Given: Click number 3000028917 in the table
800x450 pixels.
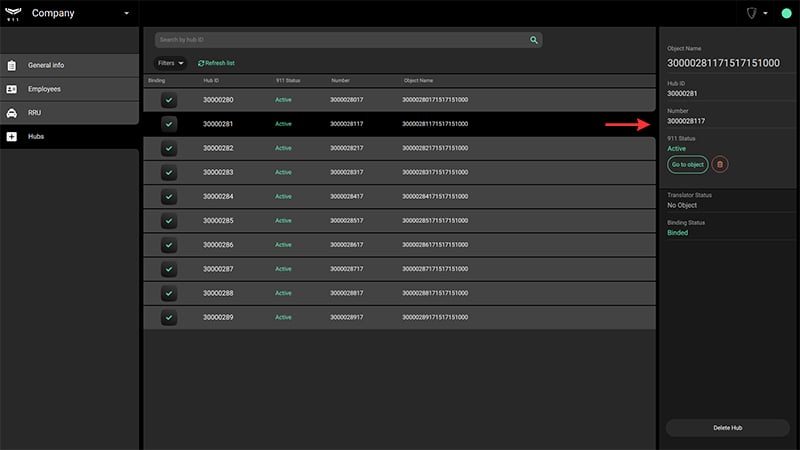Looking at the screenshot, I should coord(346,317).
